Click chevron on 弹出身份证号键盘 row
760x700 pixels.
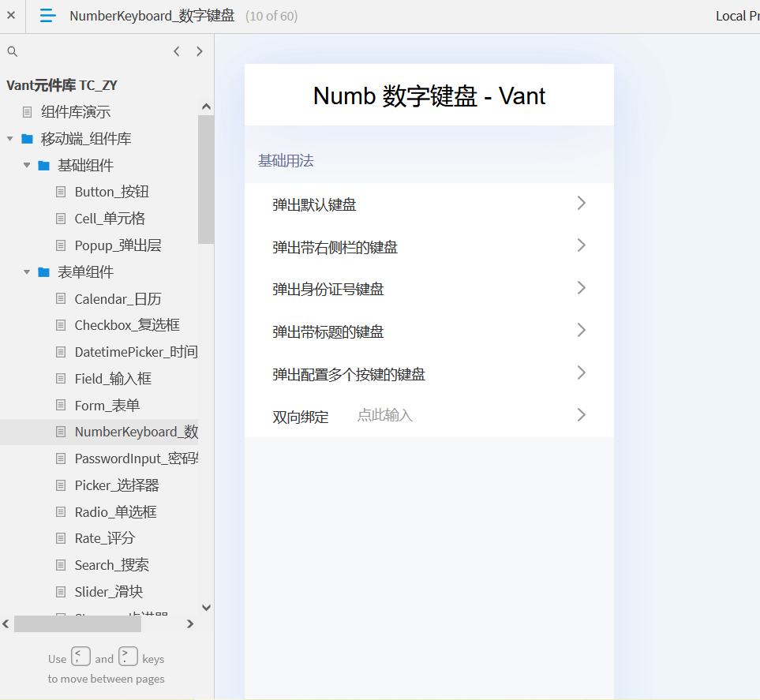coord(582,288)
